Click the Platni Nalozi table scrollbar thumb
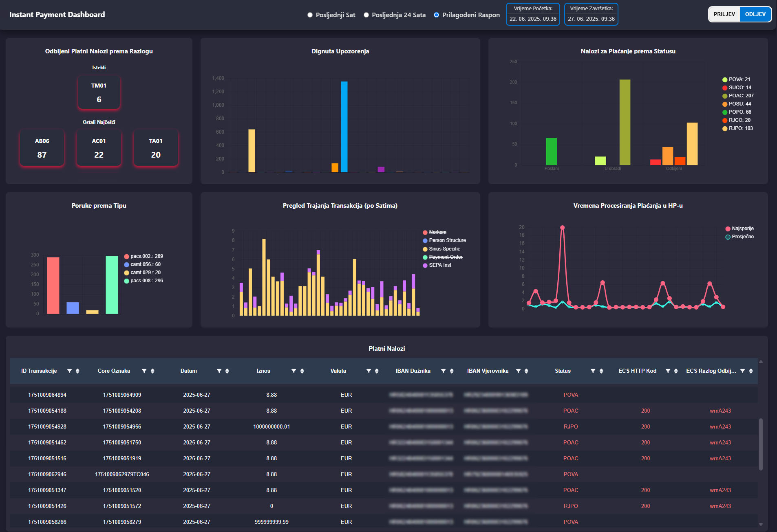This screenshot has width=777, height=532. (760, 444)
